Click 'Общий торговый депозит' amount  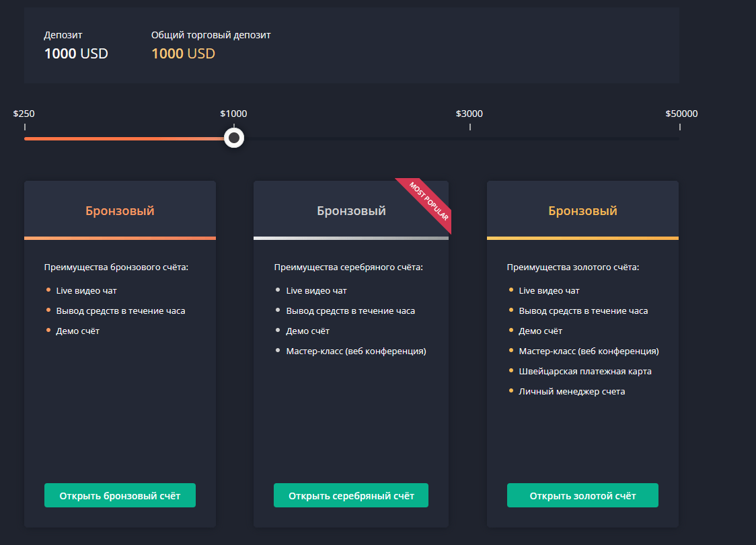[183, 54]
